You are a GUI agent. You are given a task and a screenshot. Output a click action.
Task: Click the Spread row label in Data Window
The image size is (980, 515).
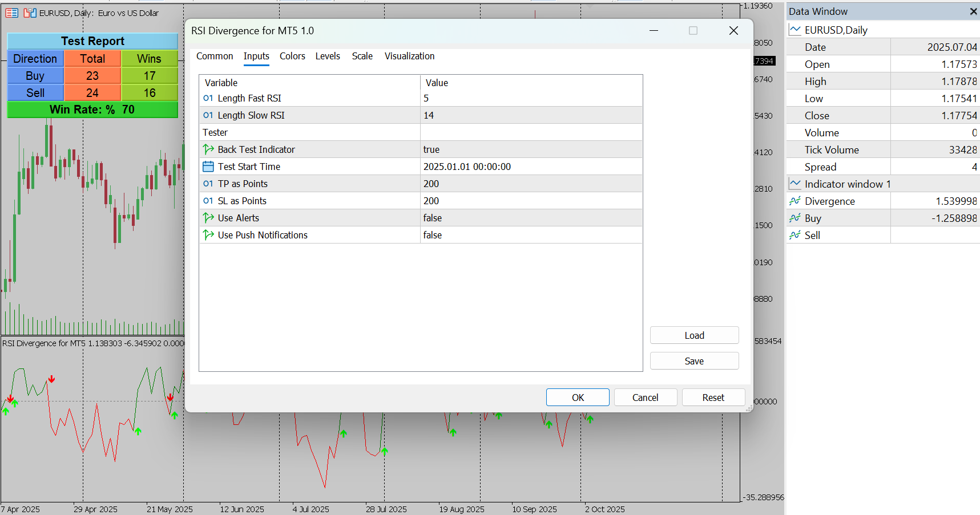820,167
